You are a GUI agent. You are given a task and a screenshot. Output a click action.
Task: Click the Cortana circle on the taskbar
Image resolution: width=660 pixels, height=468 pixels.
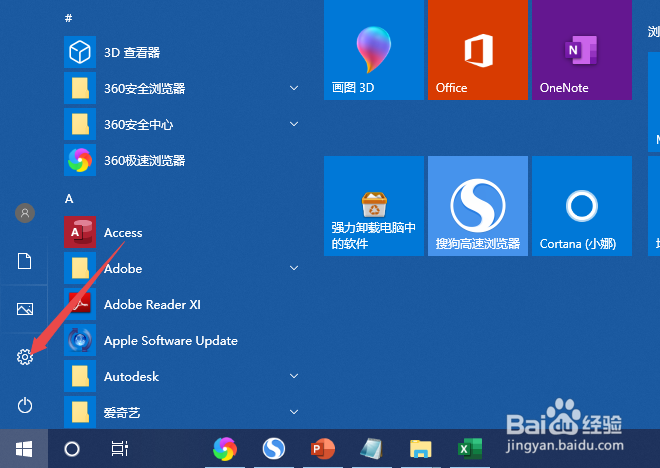click(72, 449)
